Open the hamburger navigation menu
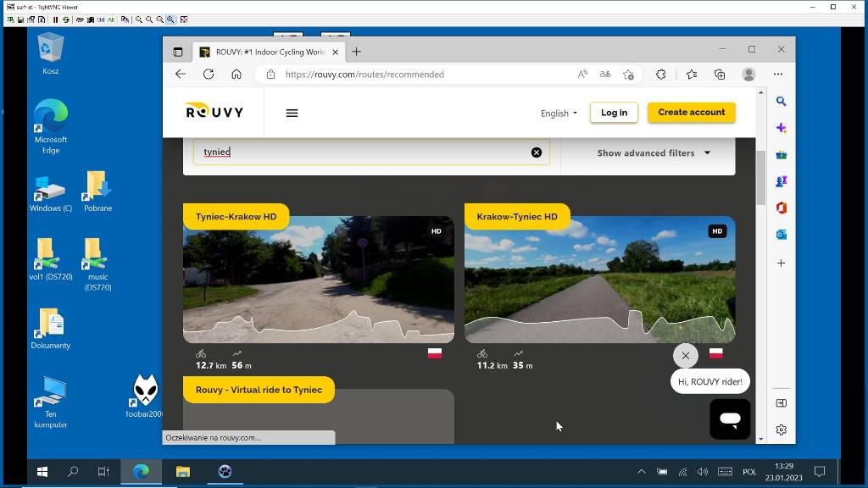Screen dimensions: 868x488 click(292, 113)
